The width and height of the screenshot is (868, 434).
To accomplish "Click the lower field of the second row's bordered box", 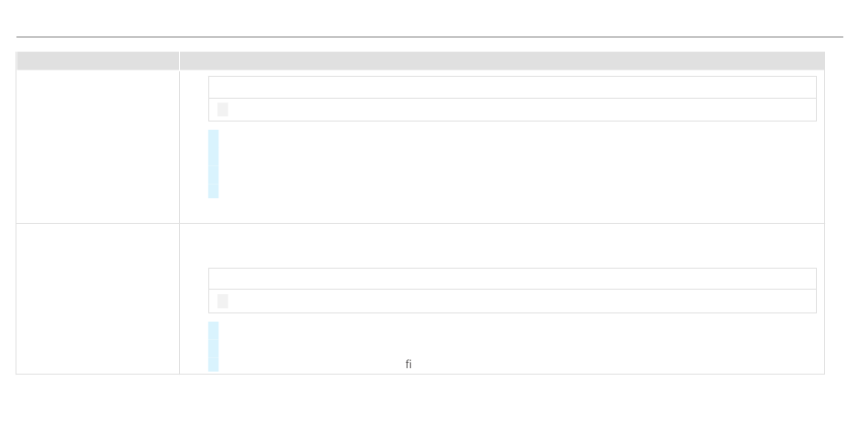I will tap(513, 302).
